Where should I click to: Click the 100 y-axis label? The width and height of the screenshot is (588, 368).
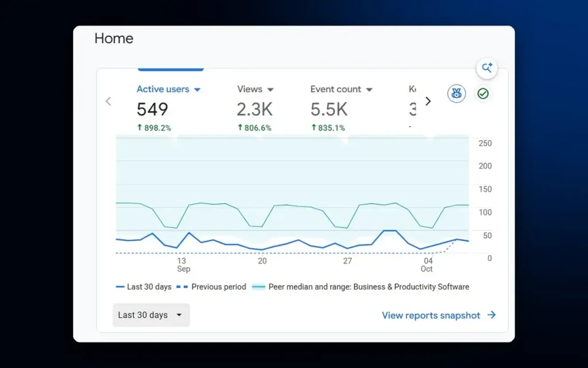coord(485,213)
